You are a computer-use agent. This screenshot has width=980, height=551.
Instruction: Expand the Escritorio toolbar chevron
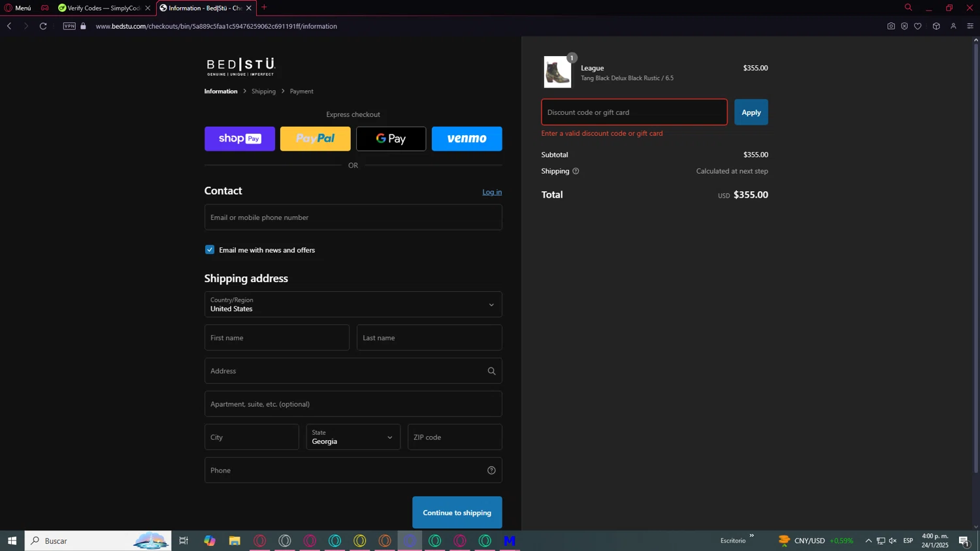click(751, 536)
